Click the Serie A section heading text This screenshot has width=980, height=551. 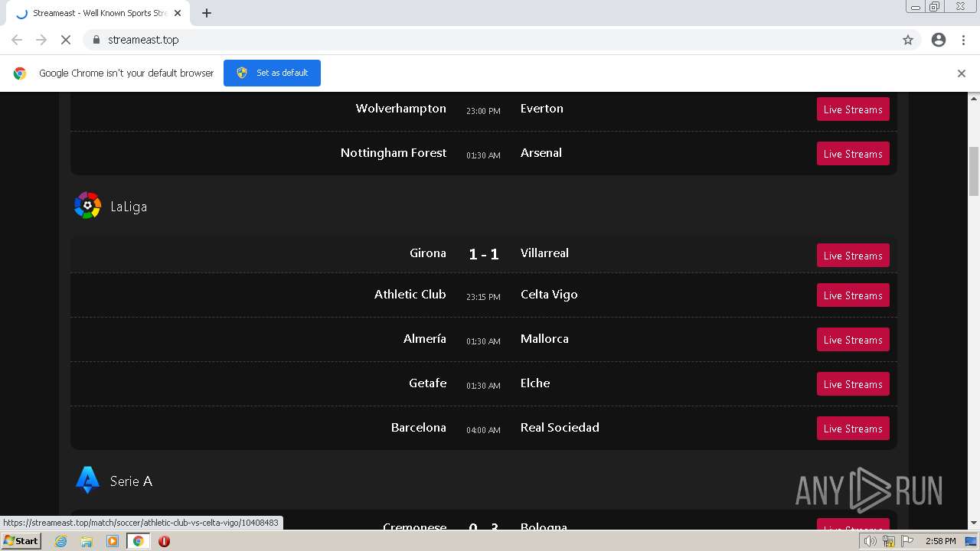tap(131, 481)
